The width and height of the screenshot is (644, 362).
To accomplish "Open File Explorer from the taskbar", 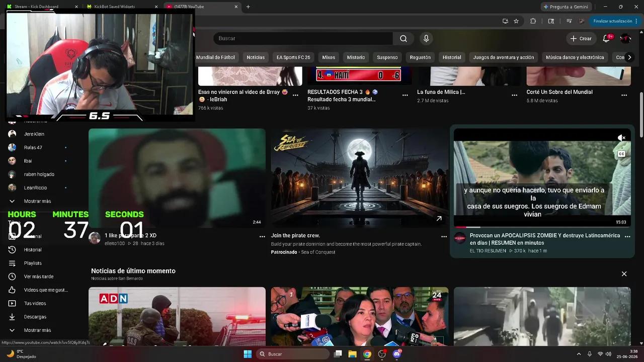I will click(352, 354).
